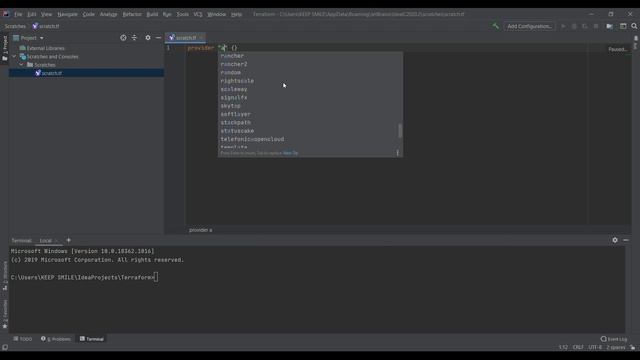Select the Local terminal tab
This screenshot has height=360, width=640.
coord(46,240)
